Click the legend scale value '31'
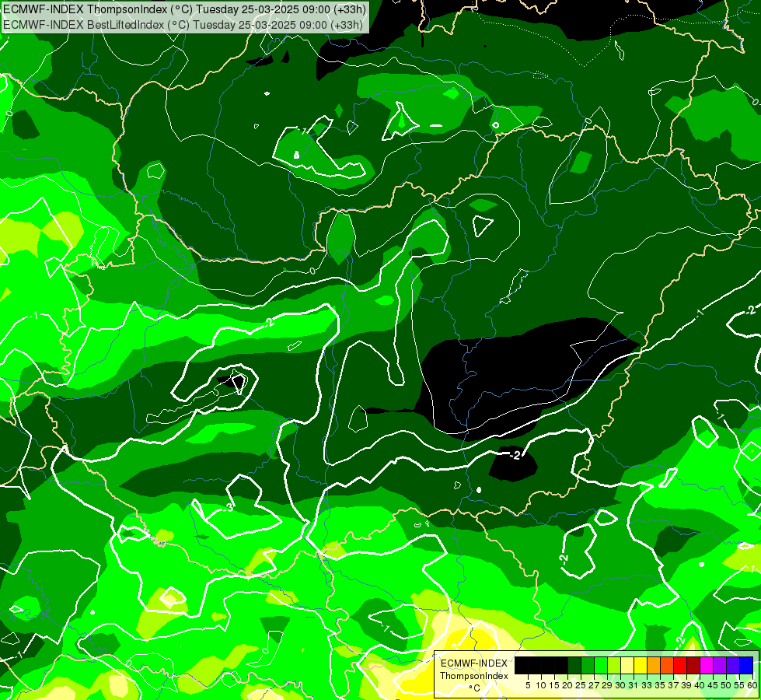The image size is (761, 700). [x=633, y=685]
